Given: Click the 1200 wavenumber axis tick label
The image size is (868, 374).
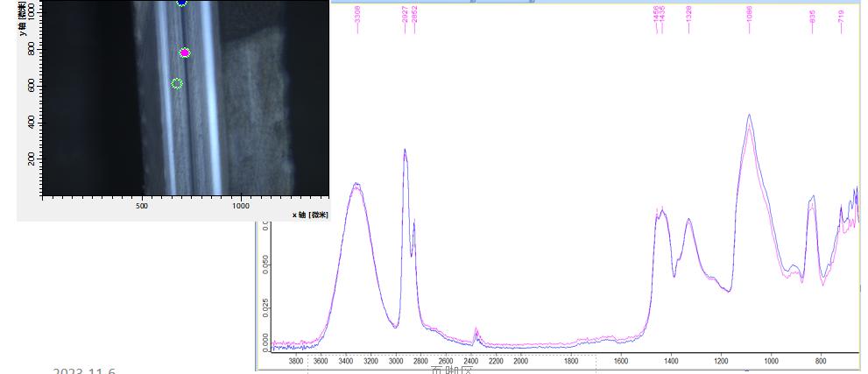Looking at the screenshot, I should (721, 361).
